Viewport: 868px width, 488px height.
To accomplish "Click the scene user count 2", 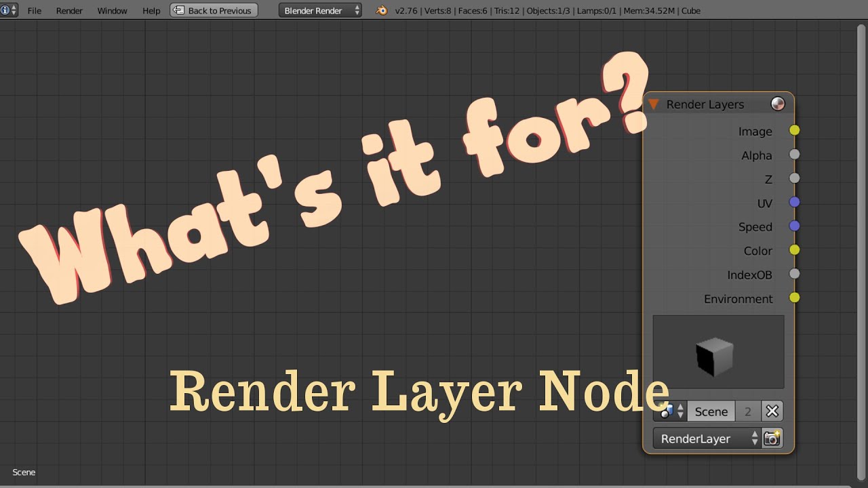I will click(x=748, y=411).
